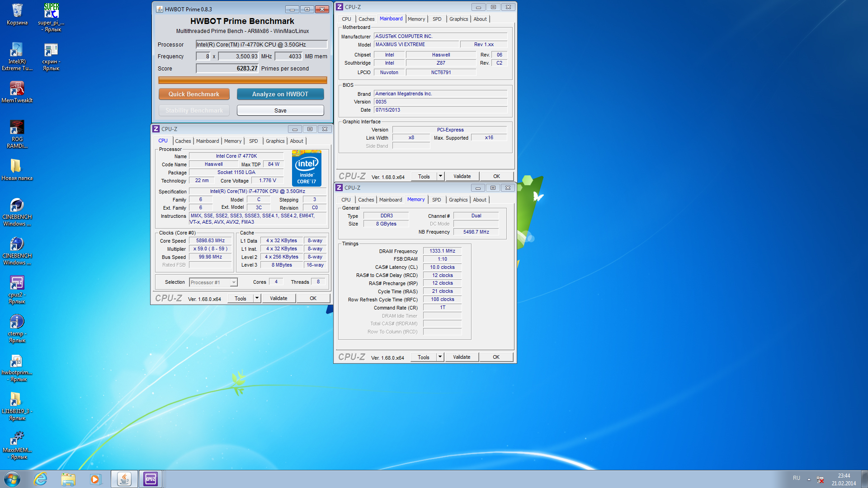
Task: Open the Recycle Bin (Корзина) desktop icon
Action: pos(17,14)
